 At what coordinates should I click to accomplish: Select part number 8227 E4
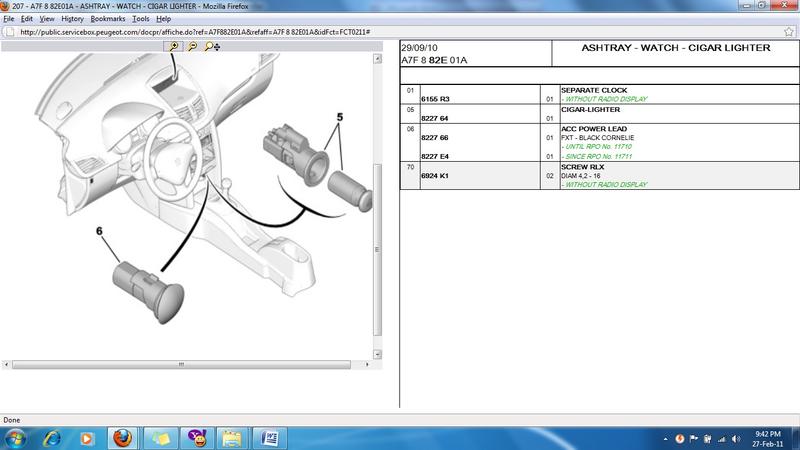click(x=435, y=157)
